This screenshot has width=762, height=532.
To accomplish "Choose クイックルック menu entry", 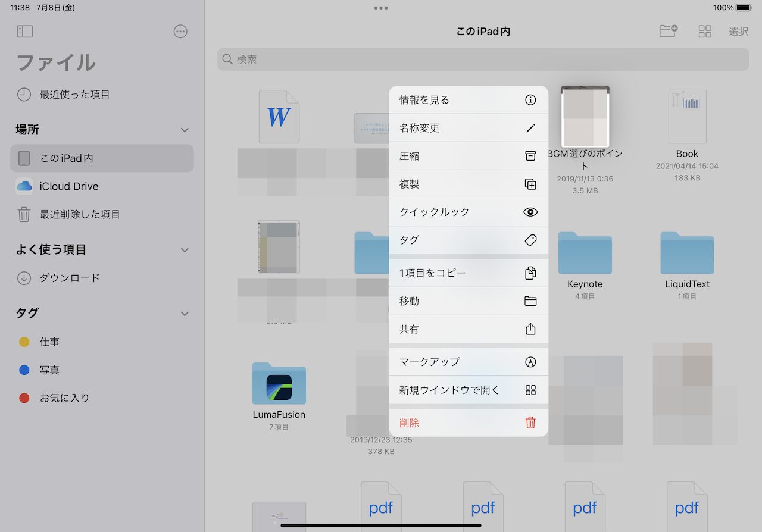I will pos(469,212).
